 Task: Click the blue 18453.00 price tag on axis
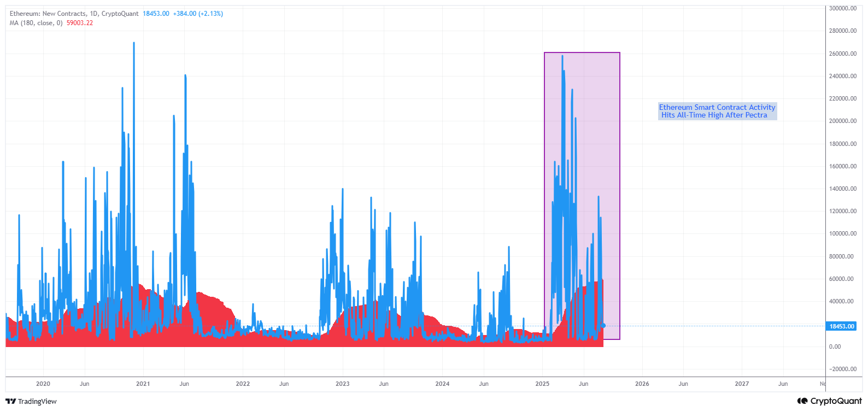point(841,326)
